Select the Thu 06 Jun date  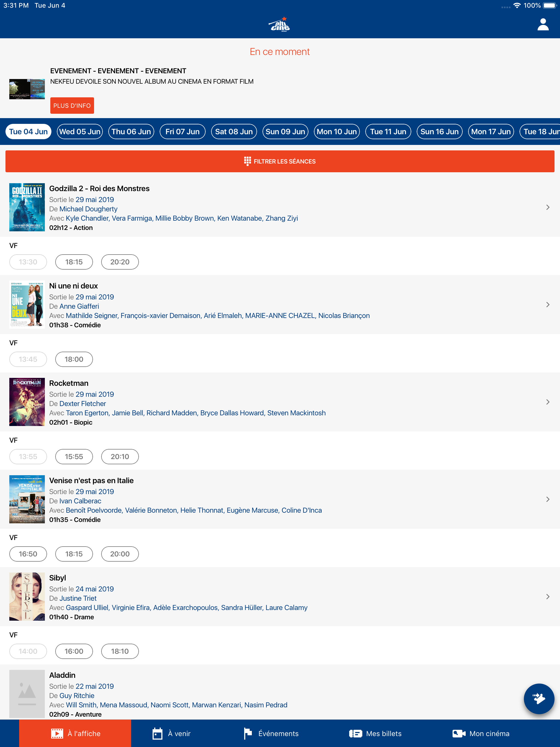[x=131, y=131]
